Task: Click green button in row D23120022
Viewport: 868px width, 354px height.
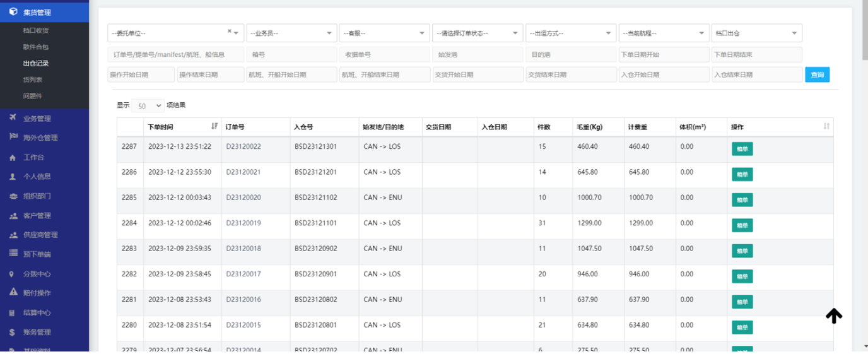Action: point(742,149)
